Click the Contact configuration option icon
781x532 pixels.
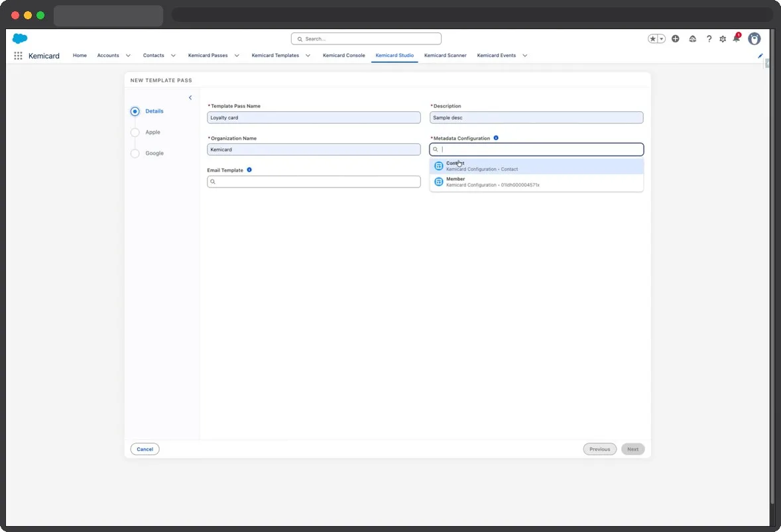438,166
